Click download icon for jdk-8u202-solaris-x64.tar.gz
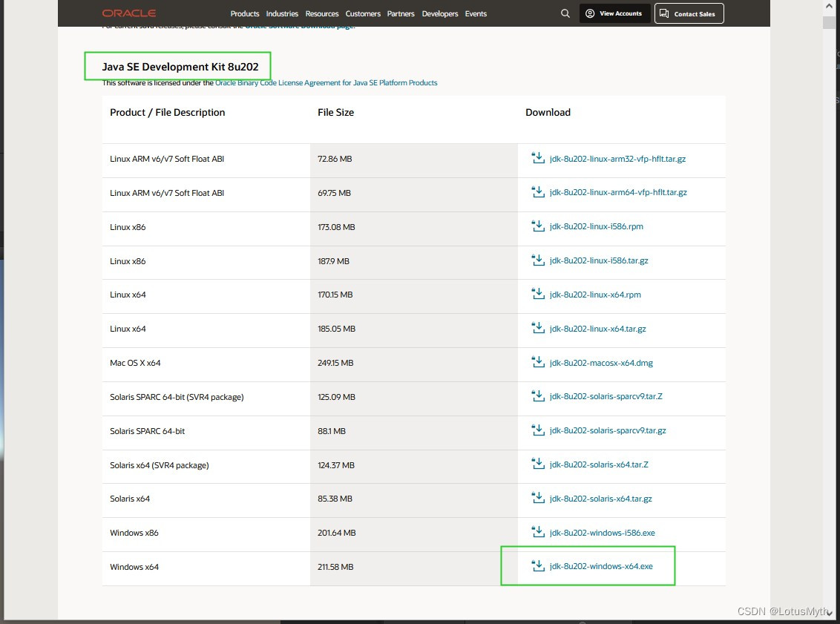The image size is (840, 624). tap(538, 498)
